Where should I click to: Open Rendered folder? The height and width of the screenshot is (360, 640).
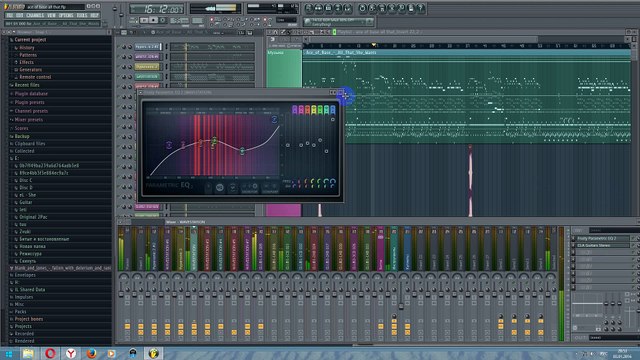(x=24, y=341)
